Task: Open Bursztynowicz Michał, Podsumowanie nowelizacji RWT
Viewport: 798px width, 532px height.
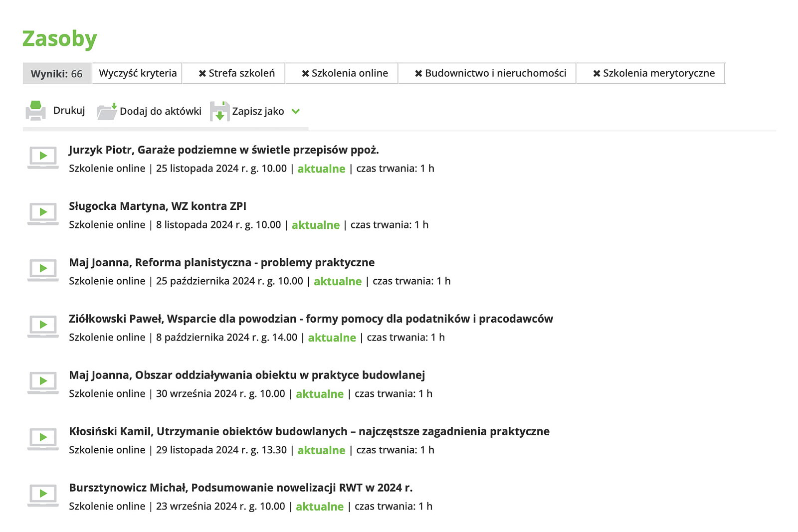Action: click(241, 488)
